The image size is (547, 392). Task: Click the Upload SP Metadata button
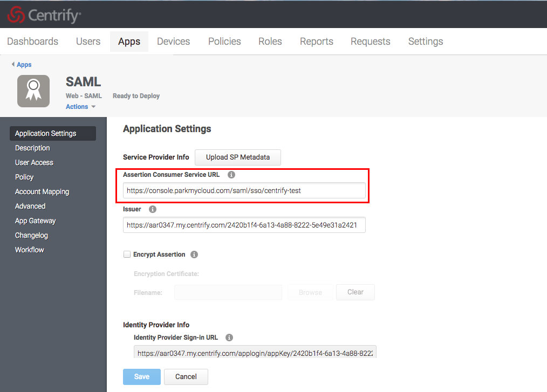coord(238,157)
